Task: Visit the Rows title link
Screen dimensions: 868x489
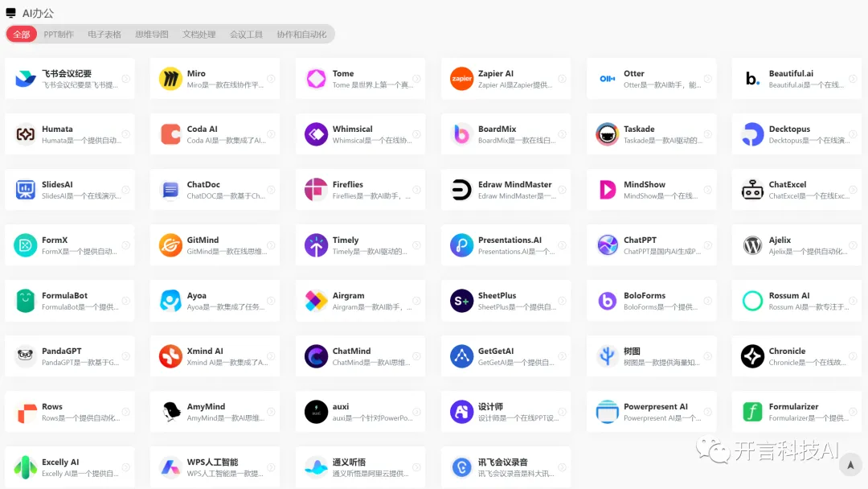Action: coord(52,406)
